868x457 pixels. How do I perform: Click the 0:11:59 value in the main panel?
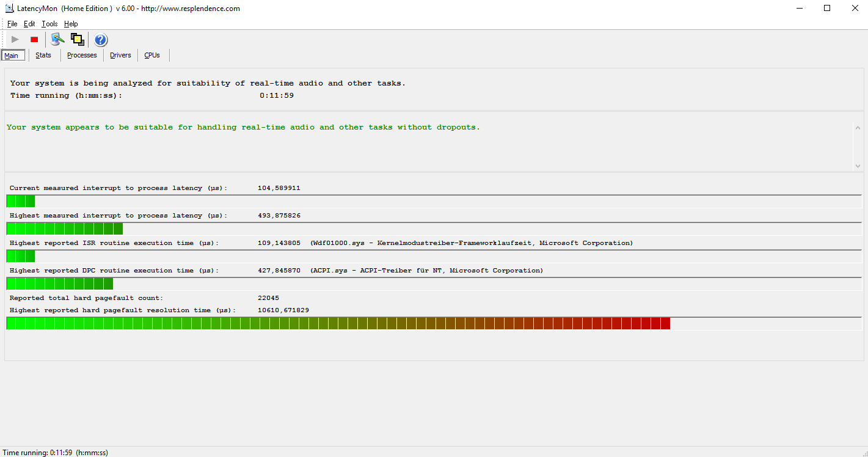point(277,96)
